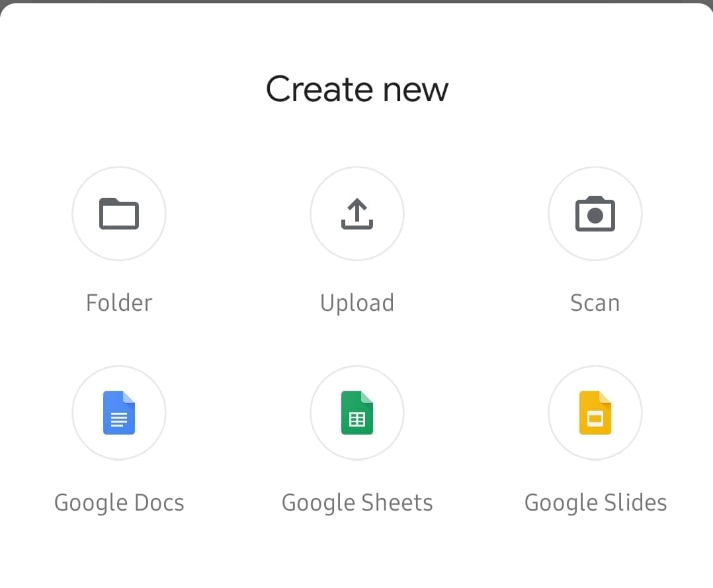Tap the Google Sheets label
The image size is (713, 588).
point(357,502)
